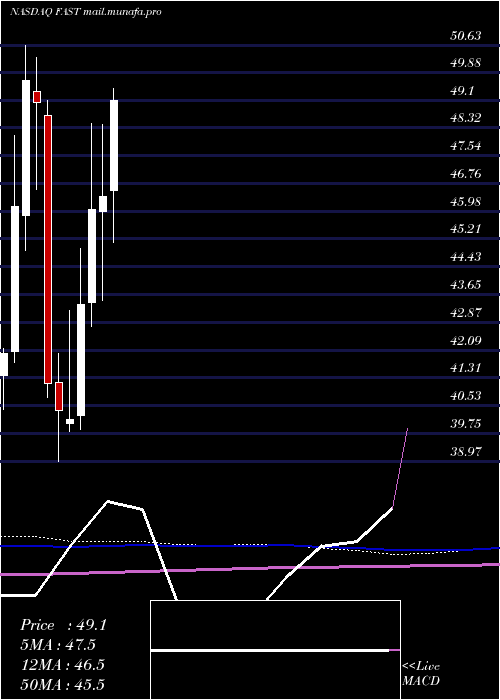
Task: Click the 45.21 price axis label
Action: [x=466, y=229]
